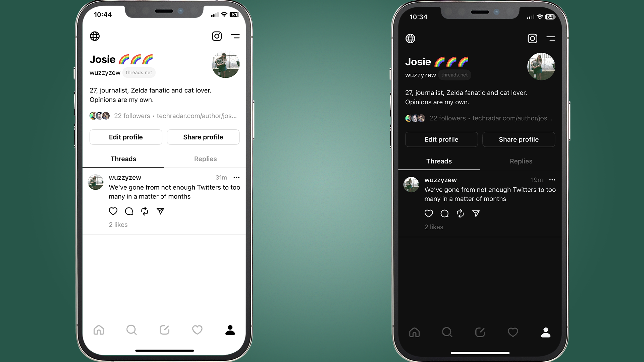Tap the comment bubble icon
Image resolution: width=644 pixels, height=362 pixels.
pos(128,211)
